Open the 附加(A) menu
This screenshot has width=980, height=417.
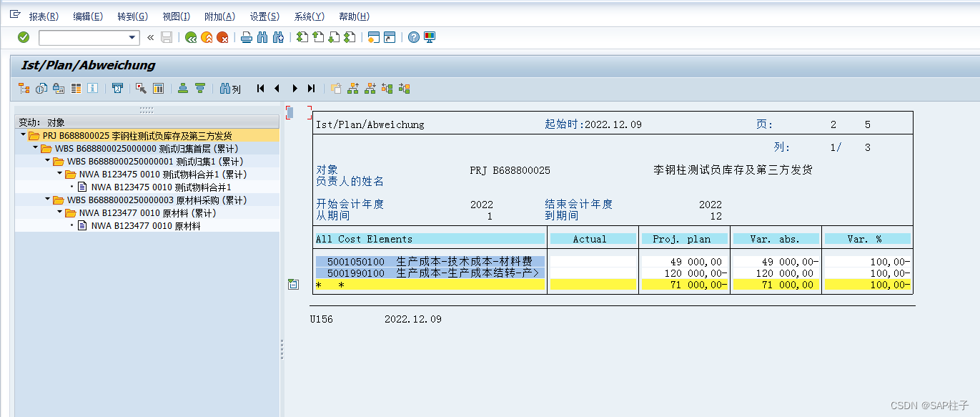219,16
